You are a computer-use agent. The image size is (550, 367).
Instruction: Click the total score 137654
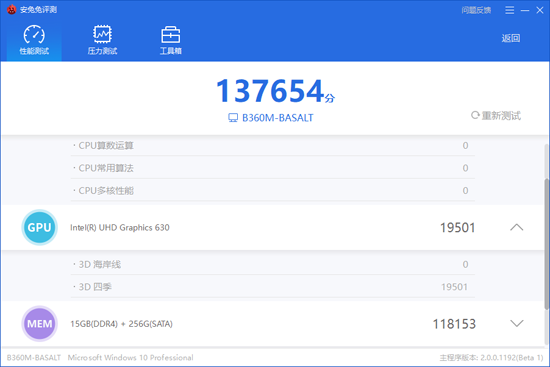click(270, 91)
